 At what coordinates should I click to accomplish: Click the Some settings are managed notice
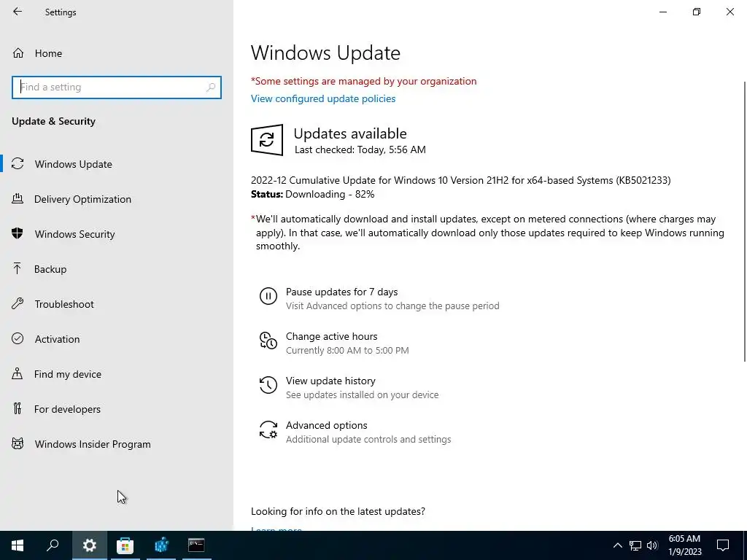(363, 81)
